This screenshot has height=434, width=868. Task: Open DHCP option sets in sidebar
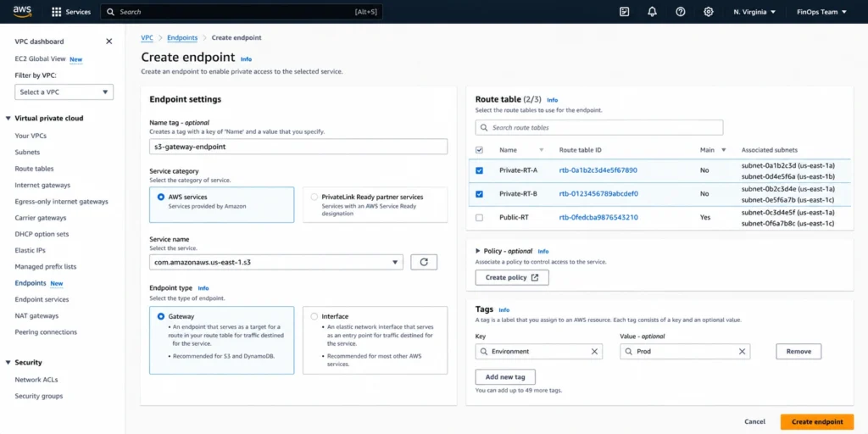tap(42, 234)
